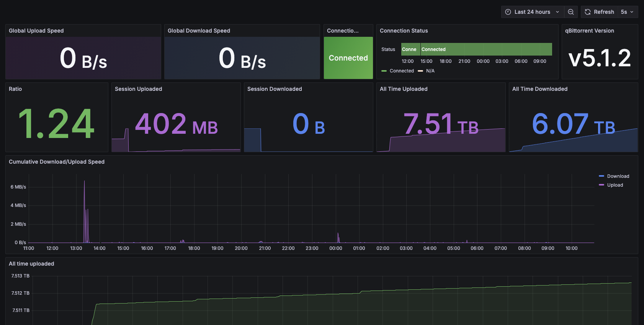Toggle the Download series in the legend
This screenshot has height=325, width=644.
click(x=618, y=176)
